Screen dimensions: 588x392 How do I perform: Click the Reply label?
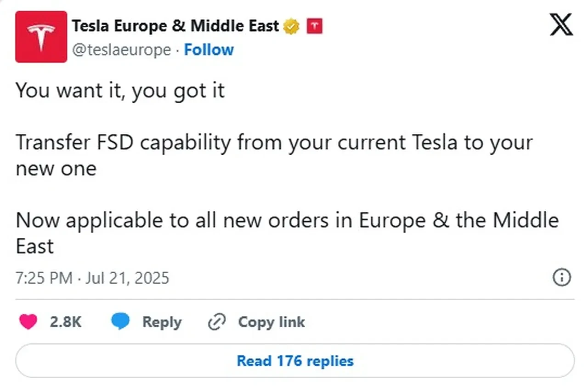[162, 322]
